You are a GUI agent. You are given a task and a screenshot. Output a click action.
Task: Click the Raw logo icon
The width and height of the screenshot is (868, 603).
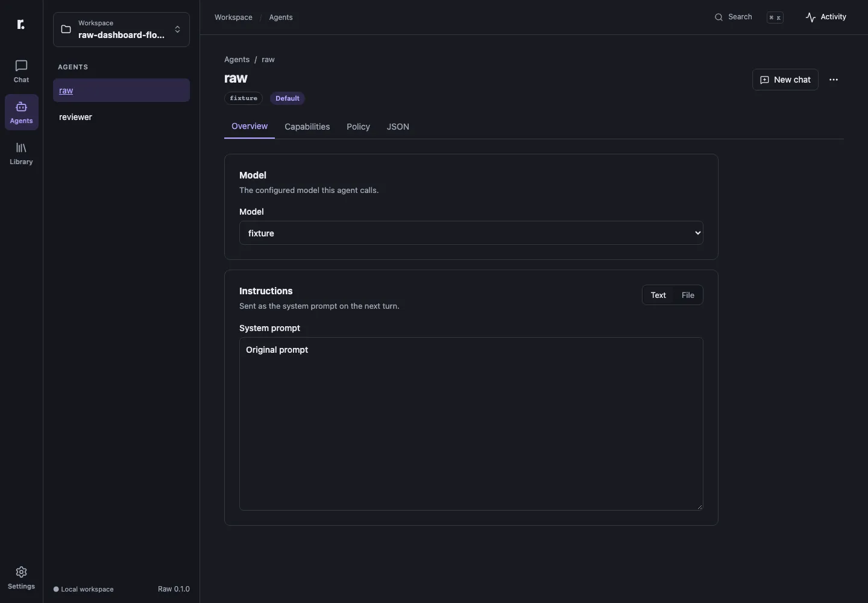click(x=21, y=25)
